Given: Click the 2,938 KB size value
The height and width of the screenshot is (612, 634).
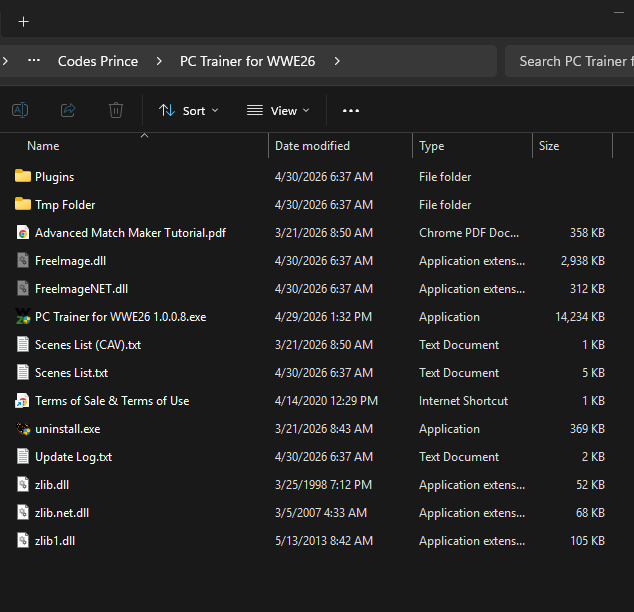Looking at the screenshot, I should click(x=583, y=261).
